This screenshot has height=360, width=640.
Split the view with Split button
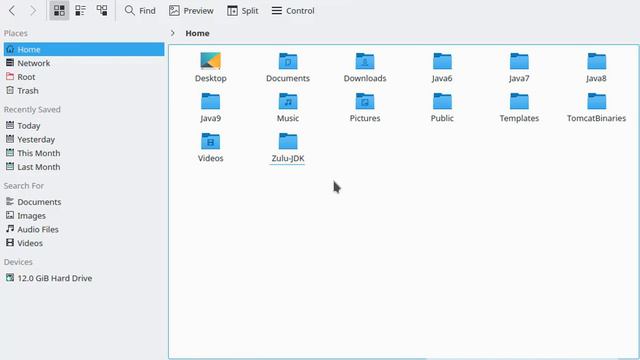[243, 11]
